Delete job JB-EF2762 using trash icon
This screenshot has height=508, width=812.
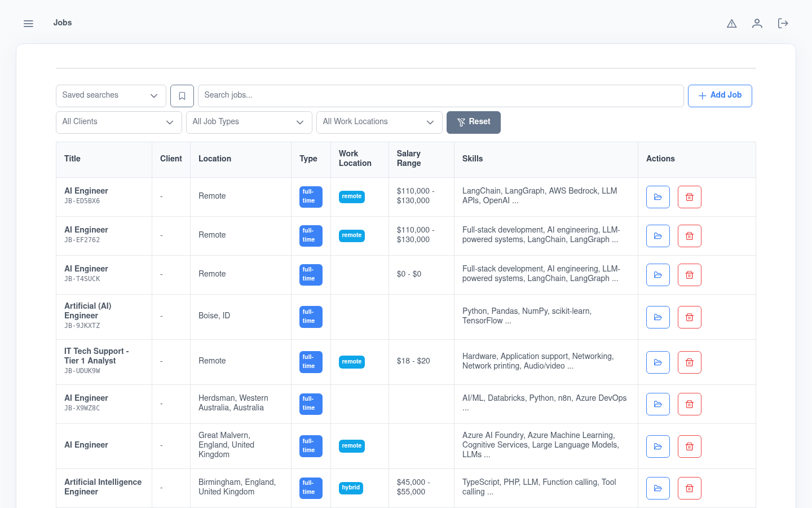click(x=690, y=236)
